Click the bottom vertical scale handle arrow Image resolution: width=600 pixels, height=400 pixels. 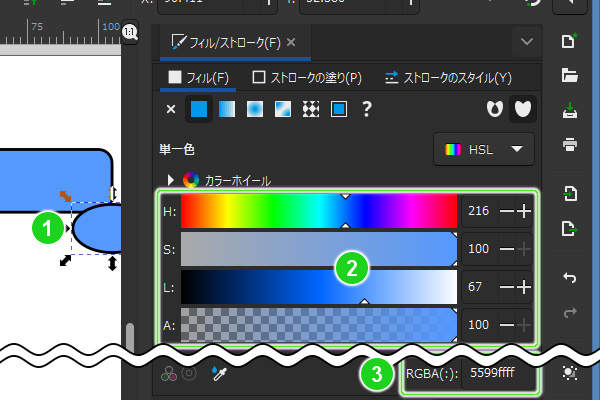click(112, 263)
